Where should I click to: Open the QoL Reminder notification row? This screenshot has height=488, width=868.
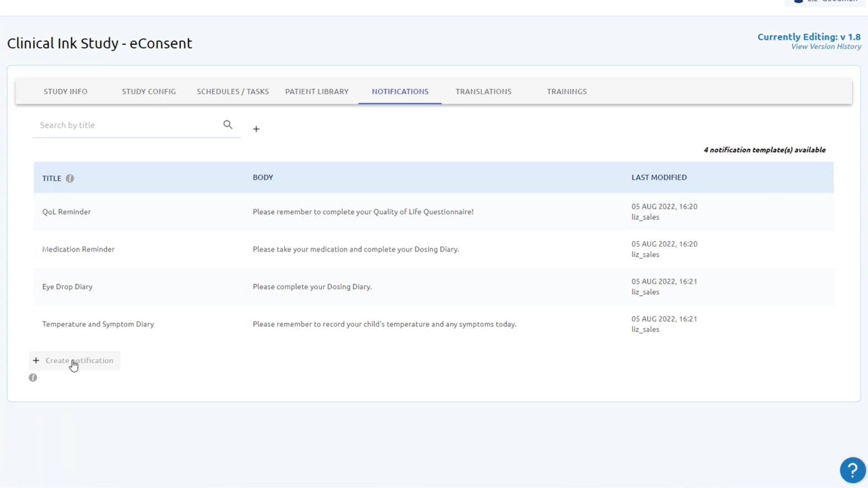click(434, 212)
